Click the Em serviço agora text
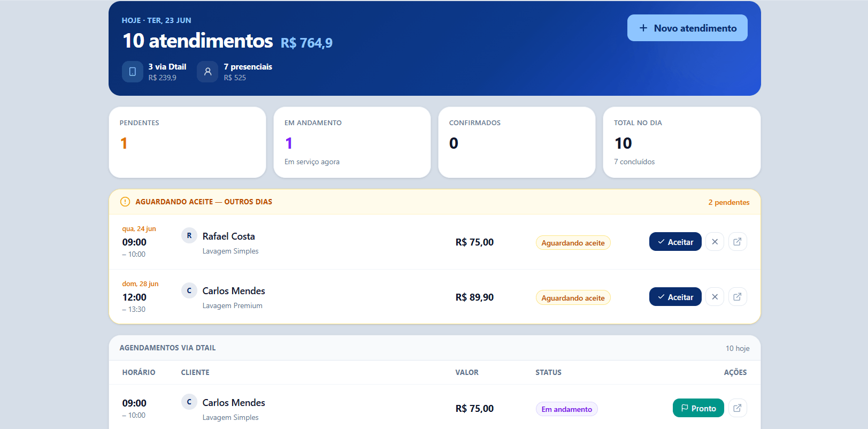Image resolution: width=868 pixels, height=429 pixels. pyautogui.click(x=312, y=162)
